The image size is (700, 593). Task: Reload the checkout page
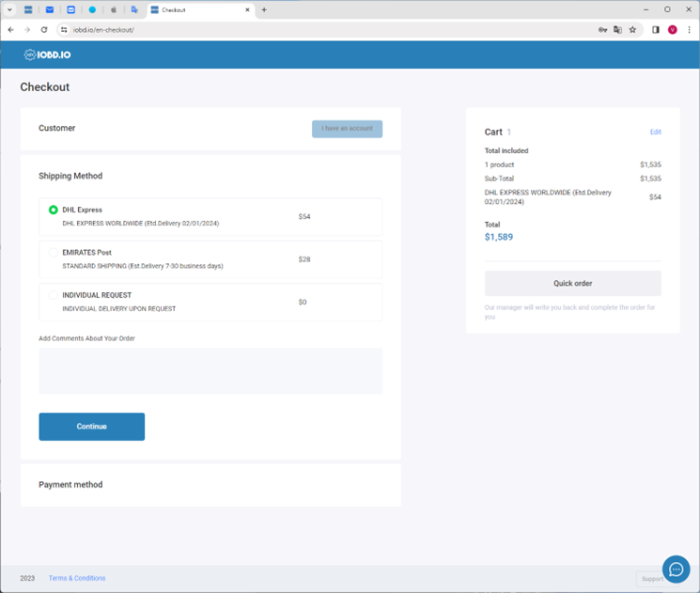tap(43, 30)
